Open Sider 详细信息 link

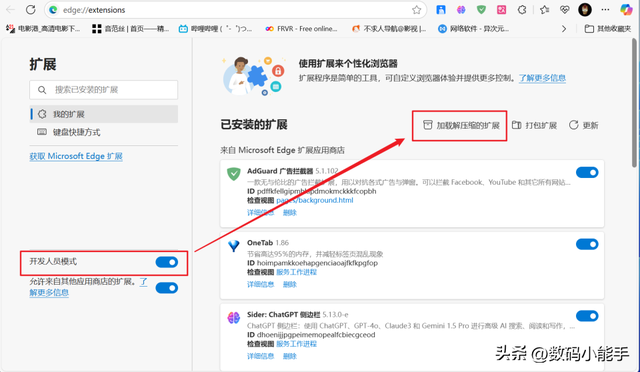click(260, 356)
